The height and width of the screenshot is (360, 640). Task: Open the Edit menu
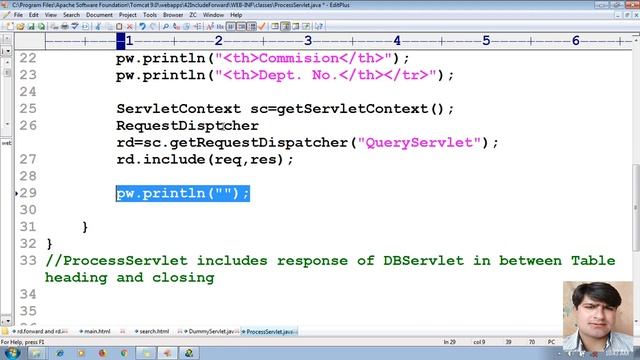coord(33,15)
